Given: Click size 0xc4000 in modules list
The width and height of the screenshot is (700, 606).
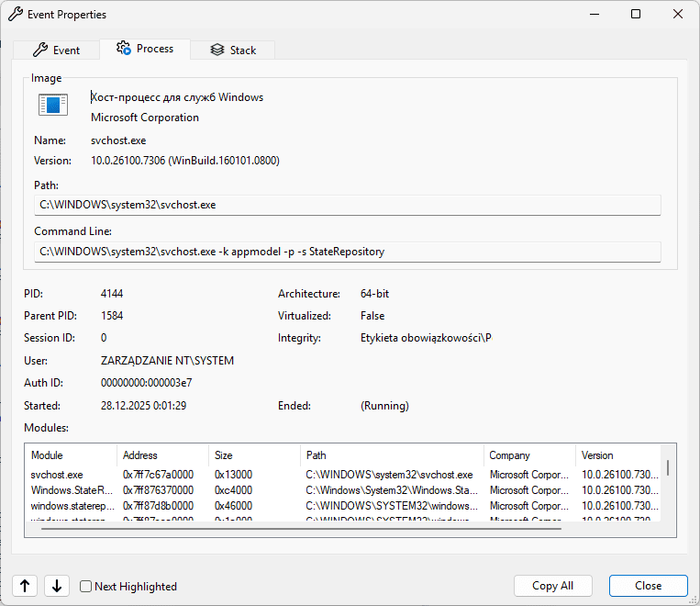Looking at the screenshot, I should (233, 490).
